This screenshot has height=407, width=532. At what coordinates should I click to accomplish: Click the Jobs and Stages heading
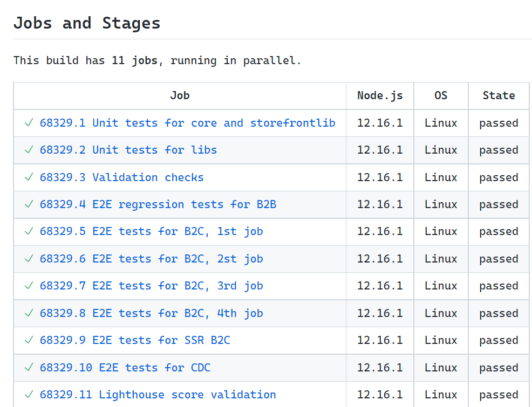[87, 23]
